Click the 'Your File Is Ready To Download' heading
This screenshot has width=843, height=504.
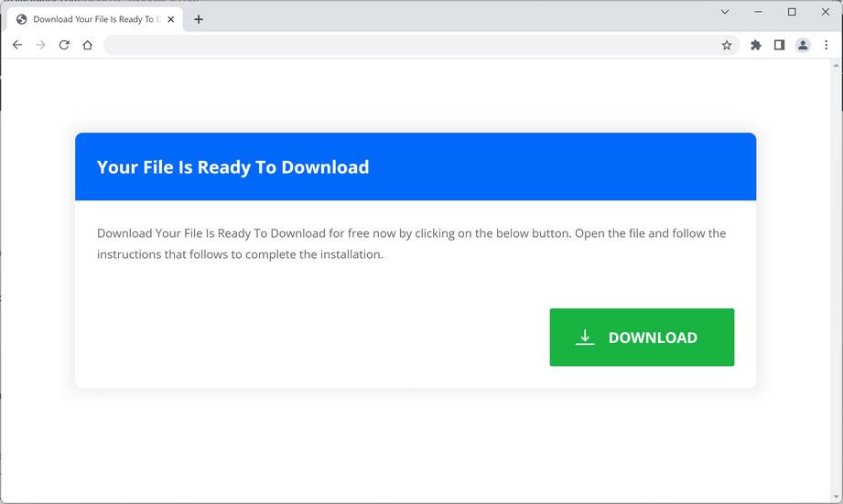[232, 167]
